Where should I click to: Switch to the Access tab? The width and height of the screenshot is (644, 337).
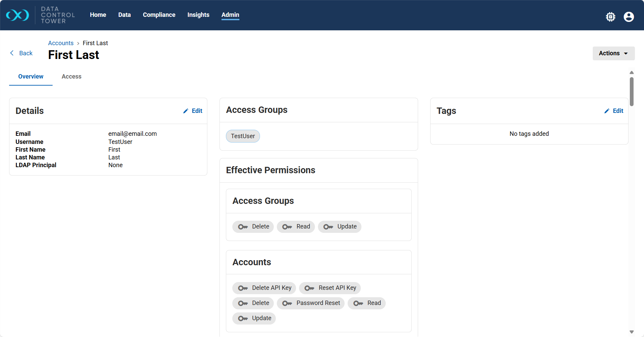click(x=71, y=76)
